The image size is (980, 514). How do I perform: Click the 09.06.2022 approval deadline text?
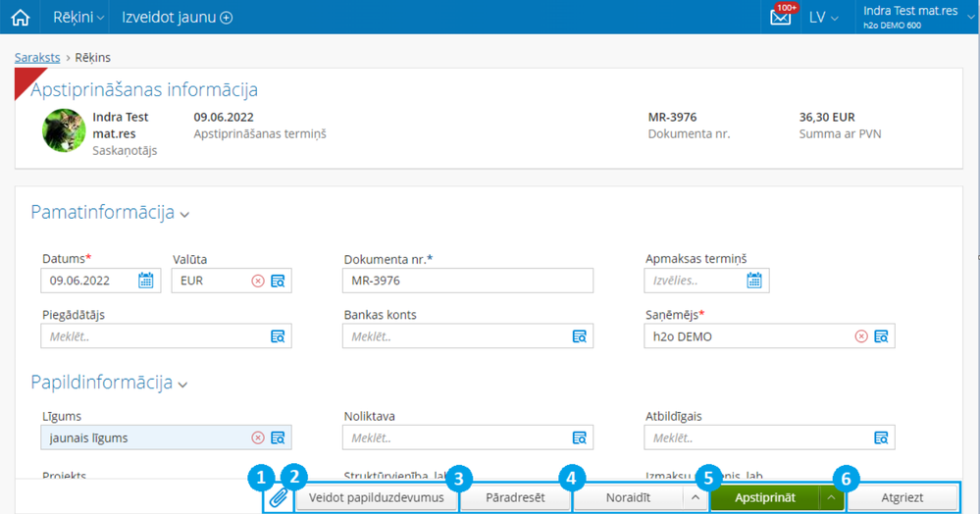pos(223,117)
